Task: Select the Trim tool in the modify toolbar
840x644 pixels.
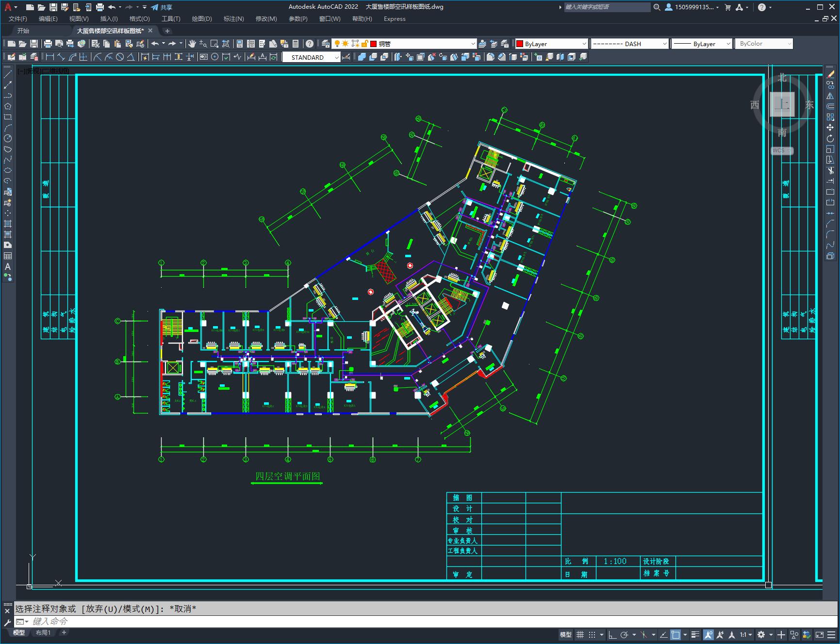Action: pos(830,170)
